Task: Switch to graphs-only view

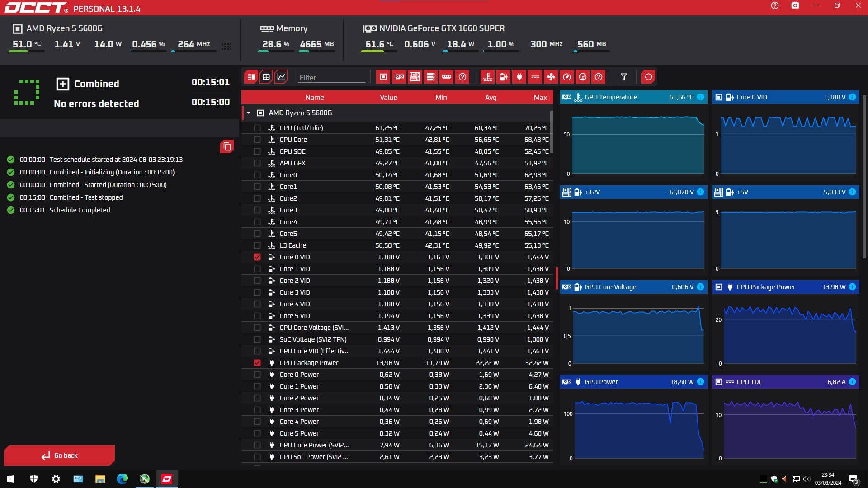Action: 281,77
